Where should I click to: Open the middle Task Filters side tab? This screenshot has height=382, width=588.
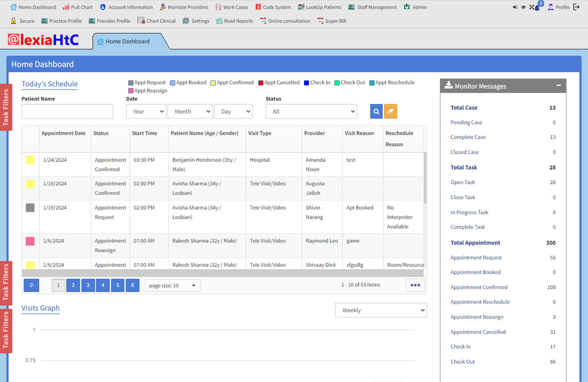pyautogui.click(x=6, y=283)
